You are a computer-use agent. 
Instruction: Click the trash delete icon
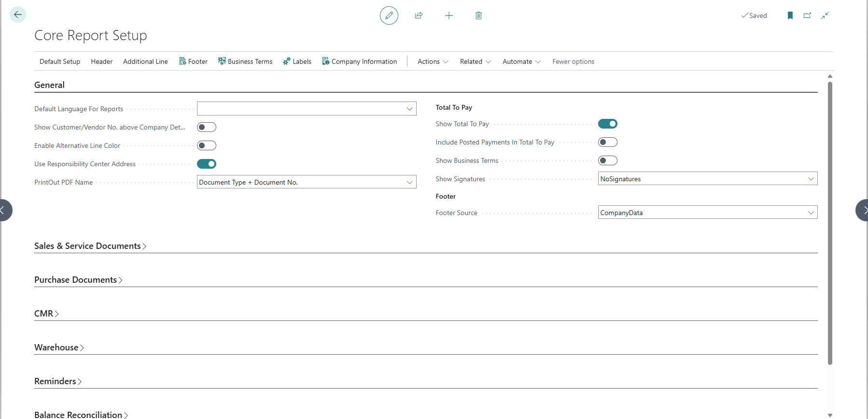click(x=478, y=15)
